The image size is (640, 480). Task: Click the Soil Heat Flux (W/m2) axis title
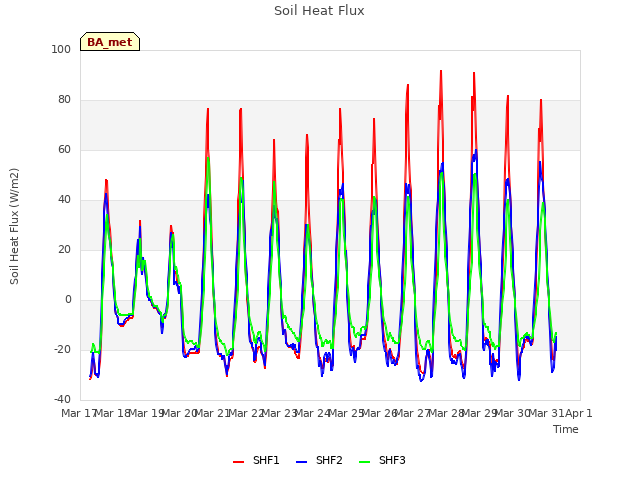click(x=14, y=226)
